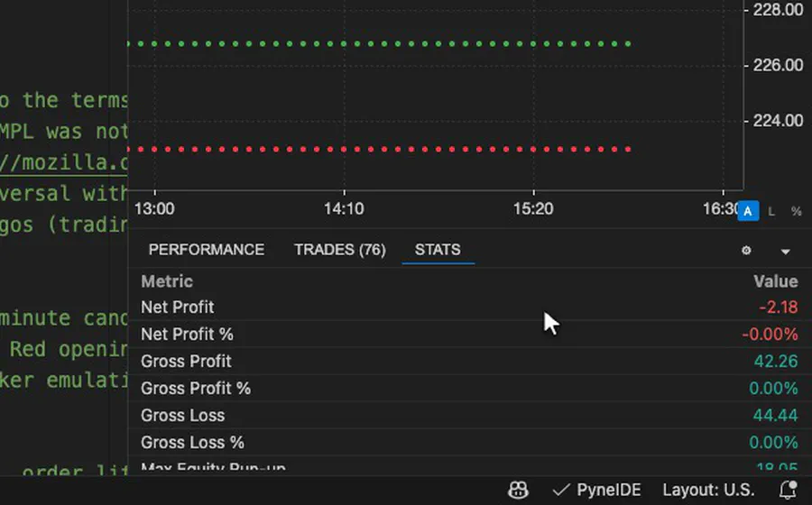Click the Metric column header

(167, 281)
